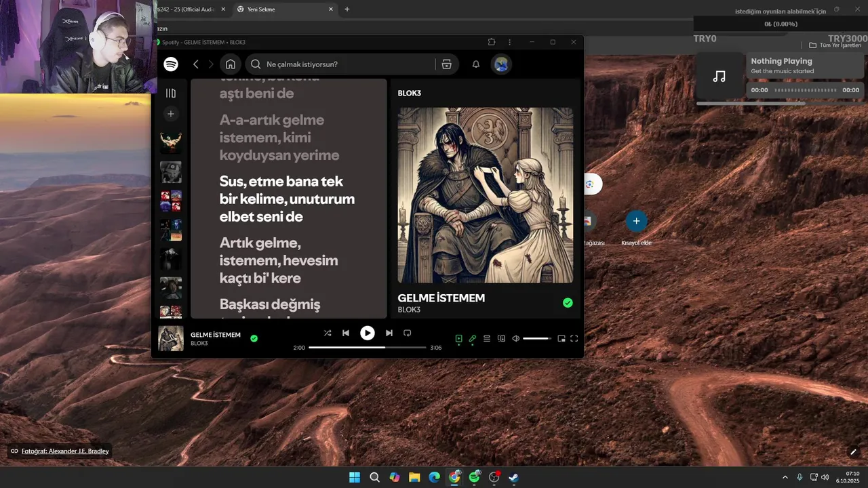
Task: Switch to the 'Yeni Sekme' browser tab
Action: pos(285,9)
